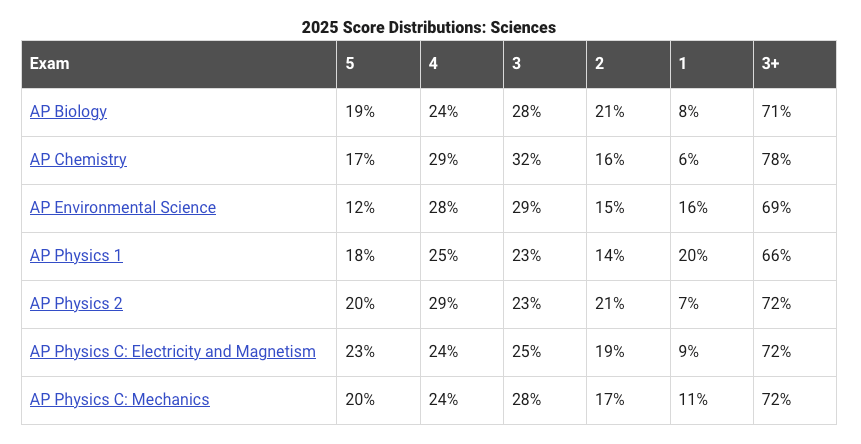Viewport: 861px width, 444px height.
Task: Open AP Physics C: Electricity and Magnetism
Action: coord(173,352)
